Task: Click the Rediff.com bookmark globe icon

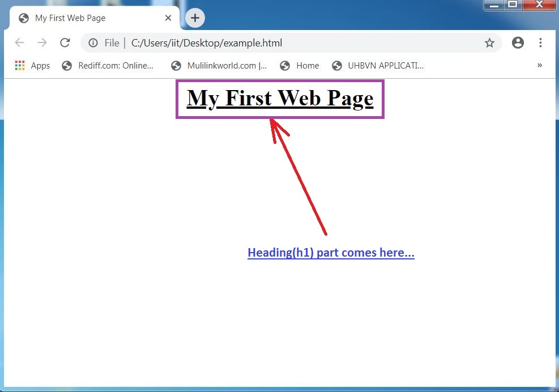Action: click(67, 65)
